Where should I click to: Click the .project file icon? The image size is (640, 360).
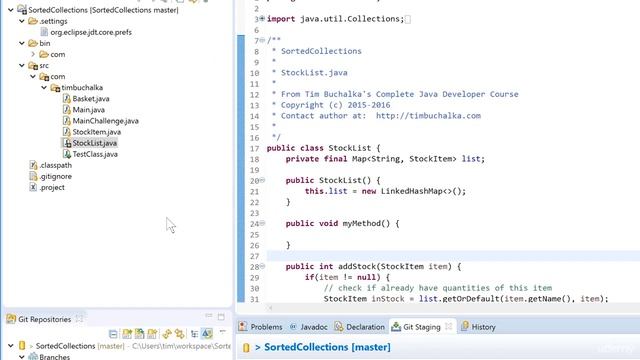(33, 187)
